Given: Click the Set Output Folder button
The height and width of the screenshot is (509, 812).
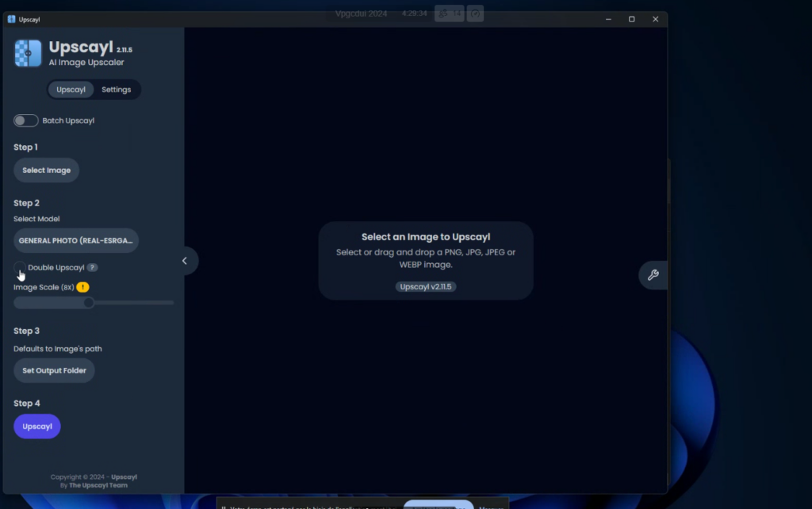Looking at the screenshot, I should pos(54,370).
